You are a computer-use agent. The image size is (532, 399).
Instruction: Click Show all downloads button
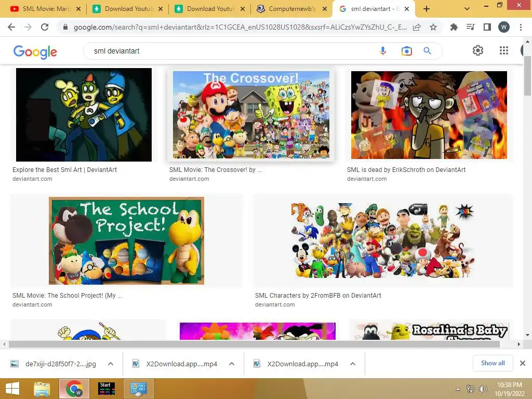493,363
